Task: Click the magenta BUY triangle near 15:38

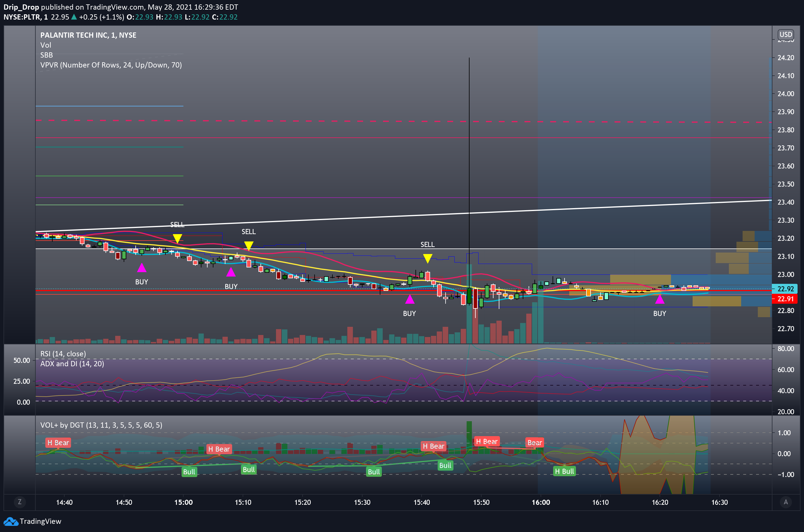Action: point(410,299)
